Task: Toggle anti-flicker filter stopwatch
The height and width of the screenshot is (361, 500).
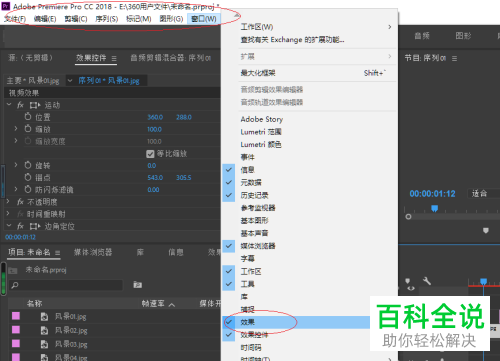Action: [x=28, y=189]
